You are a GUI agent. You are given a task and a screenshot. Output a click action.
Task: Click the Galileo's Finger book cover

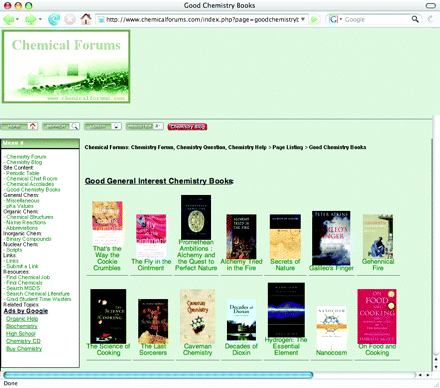tap(331, 238)
